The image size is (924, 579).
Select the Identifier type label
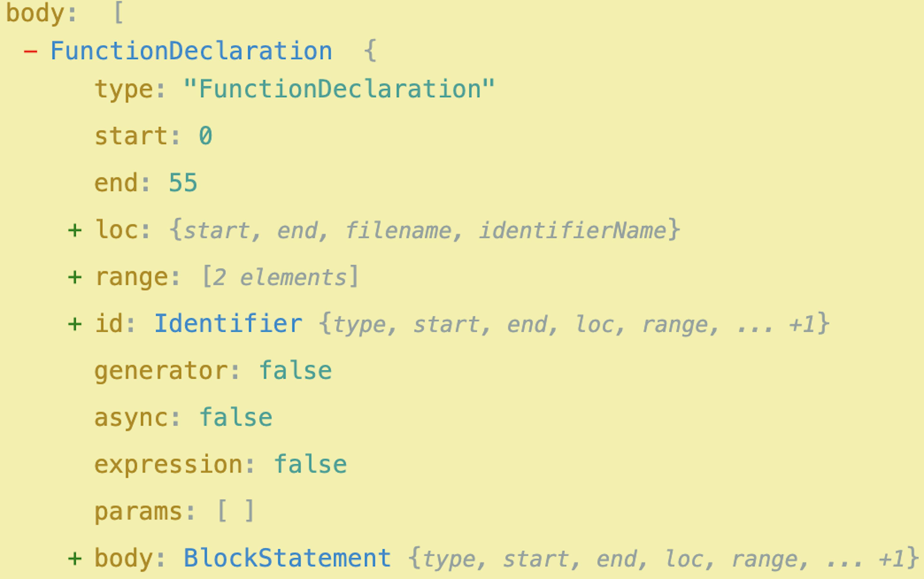pos(228,324)
